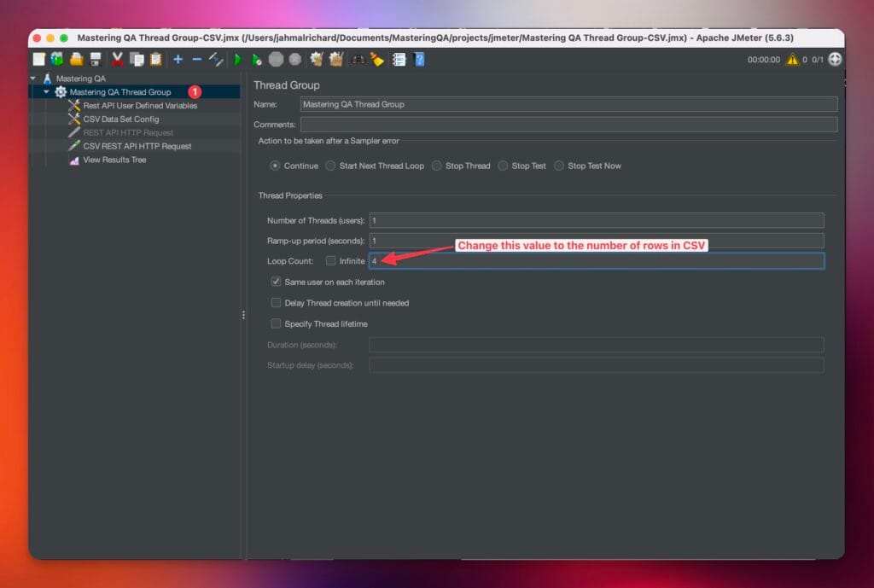Click the split pane divider handle

click(x=243, y=315)
